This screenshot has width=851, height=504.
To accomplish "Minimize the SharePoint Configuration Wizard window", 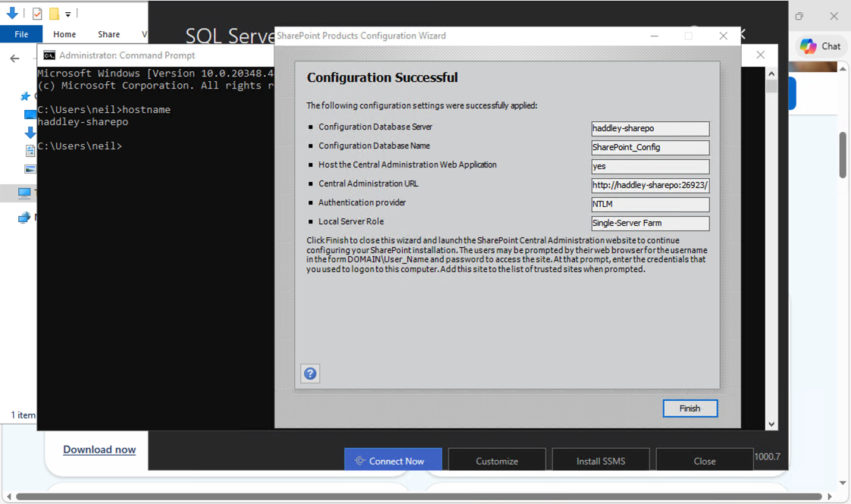I will [655, 36].
